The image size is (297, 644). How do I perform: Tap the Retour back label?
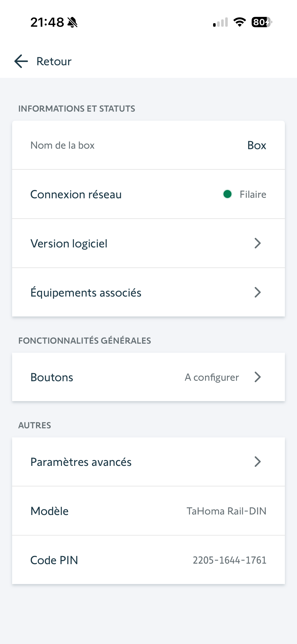click(54, 61)
